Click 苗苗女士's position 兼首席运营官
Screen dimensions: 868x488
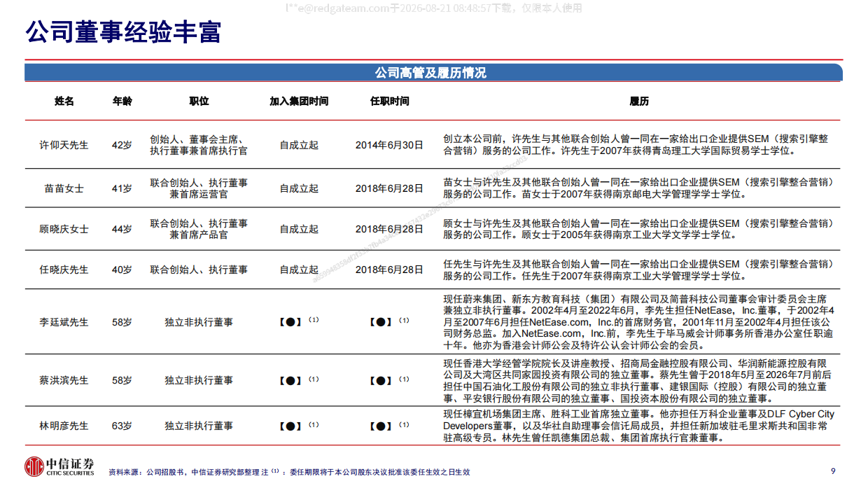[x=199, y=194]
